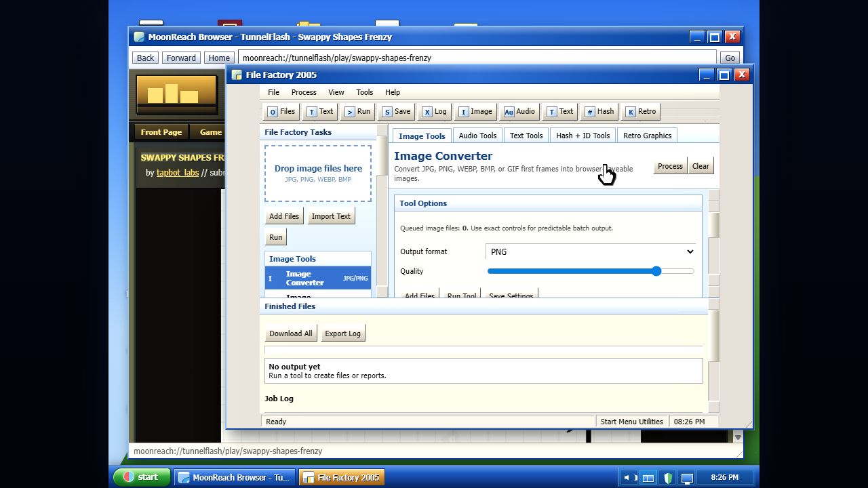Follow the tapbot_labs author link

coord(178,172)
